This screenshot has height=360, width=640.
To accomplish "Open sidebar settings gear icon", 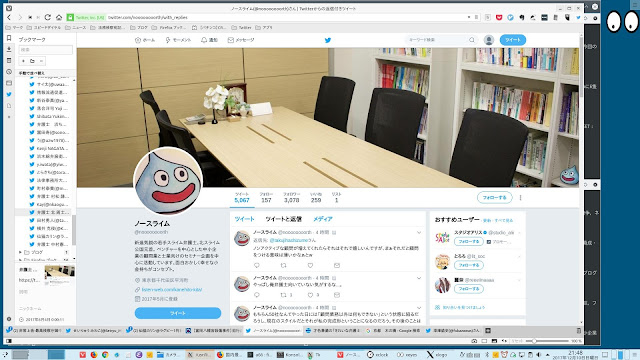I will [9, 319].
